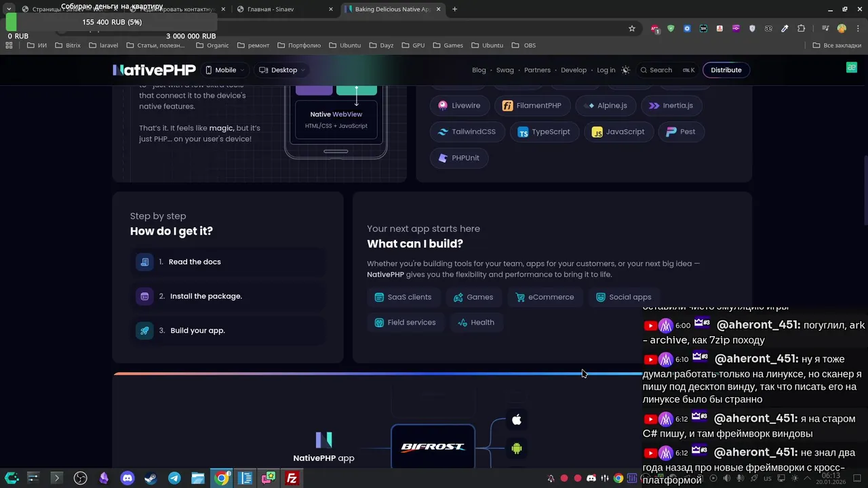Click the FilamentPHP badge
The height and width of the screenshot is (488, 868).
click(532, 106)
